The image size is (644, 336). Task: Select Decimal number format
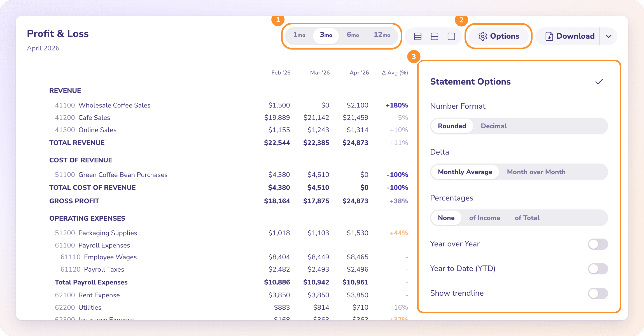(x=494, y=126)
